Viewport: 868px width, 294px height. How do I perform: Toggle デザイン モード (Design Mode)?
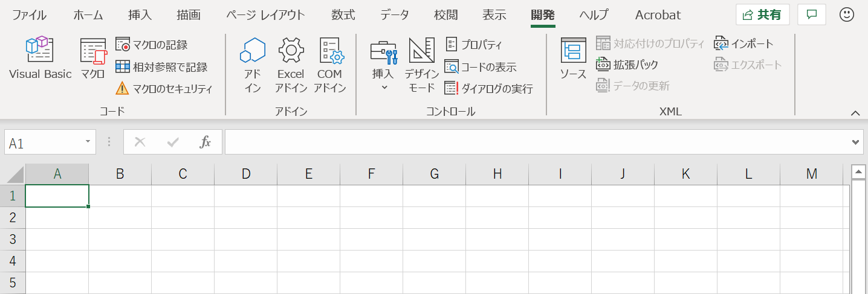coord(421,65)
